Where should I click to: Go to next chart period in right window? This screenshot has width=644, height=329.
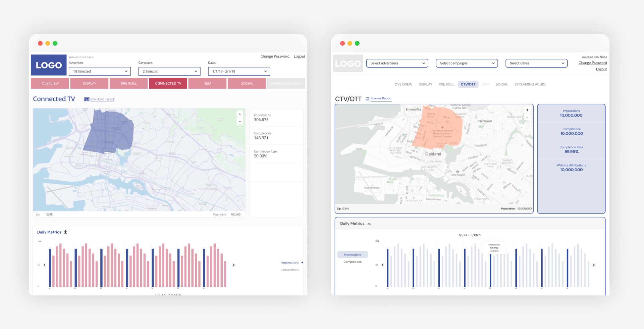pos(594,265)
